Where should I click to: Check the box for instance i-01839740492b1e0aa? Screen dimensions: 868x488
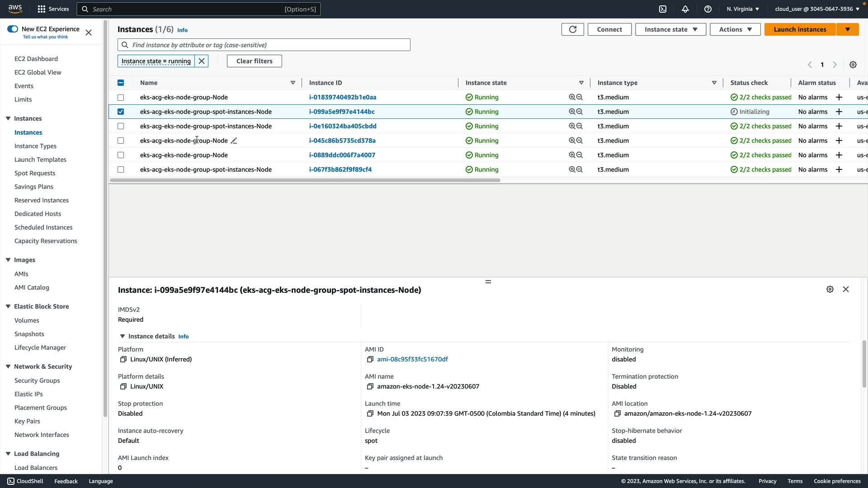121,98
